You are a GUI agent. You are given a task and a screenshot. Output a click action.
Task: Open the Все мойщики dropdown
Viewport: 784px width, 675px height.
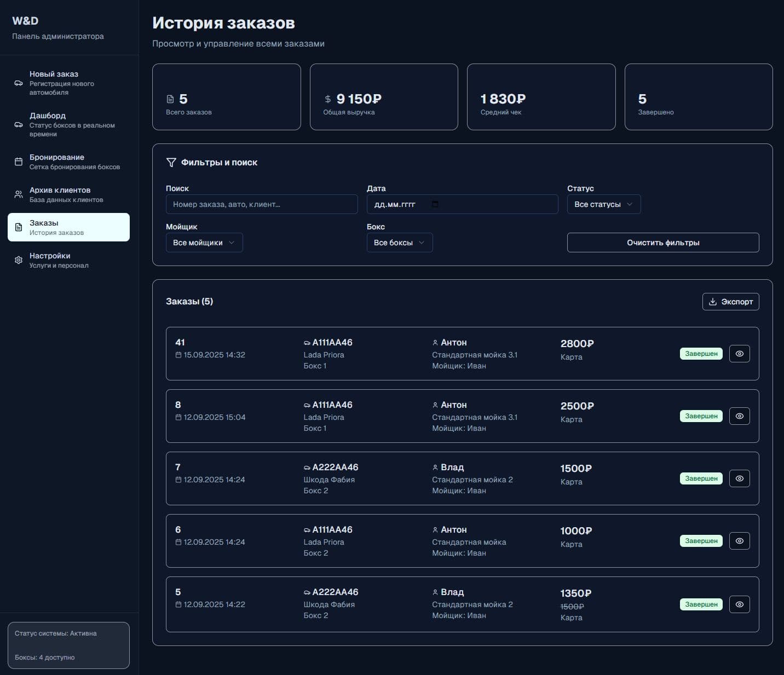(204, 243)
